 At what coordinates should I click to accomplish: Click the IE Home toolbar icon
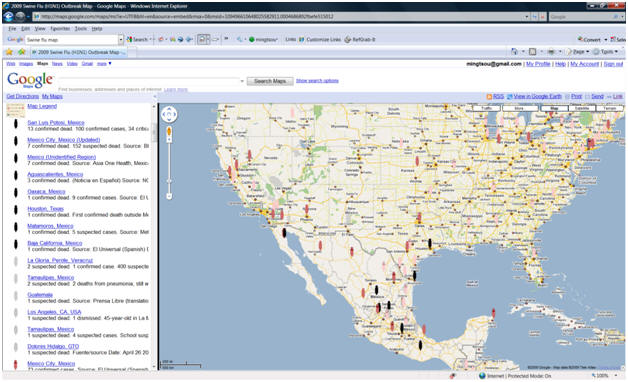515,52
